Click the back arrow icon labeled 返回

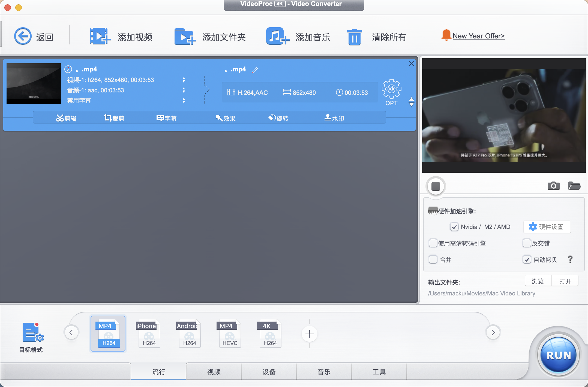click(x=23, y=36)
